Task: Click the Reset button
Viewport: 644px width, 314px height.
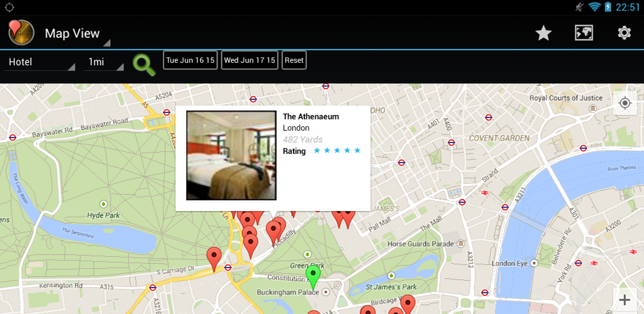Action: [294, 60]
